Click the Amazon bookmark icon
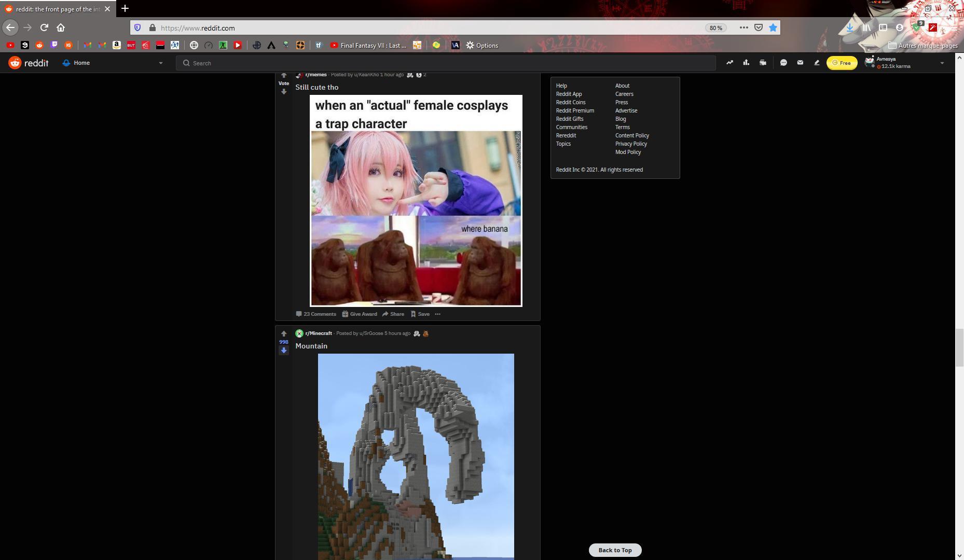 tap(117, 46)
